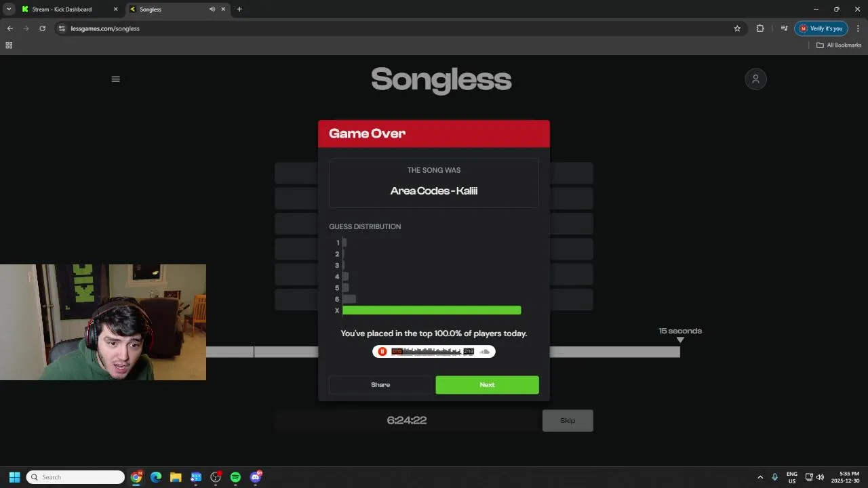
Task: Mute audio on the Songless tab
Action: (x=212, y=9)
